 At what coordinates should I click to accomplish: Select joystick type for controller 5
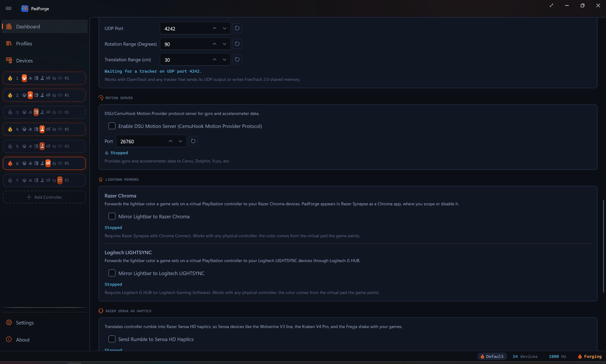pos(42,146)
